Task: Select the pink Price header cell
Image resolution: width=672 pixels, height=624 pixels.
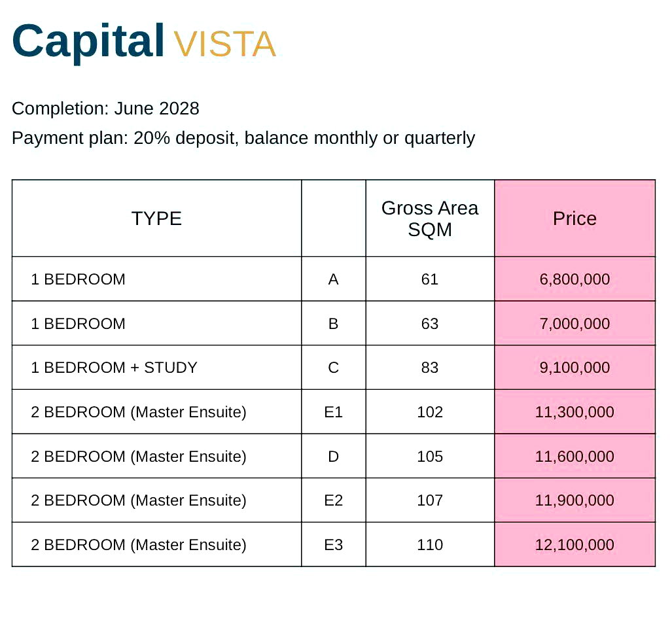Action: (x=575, y=218)
